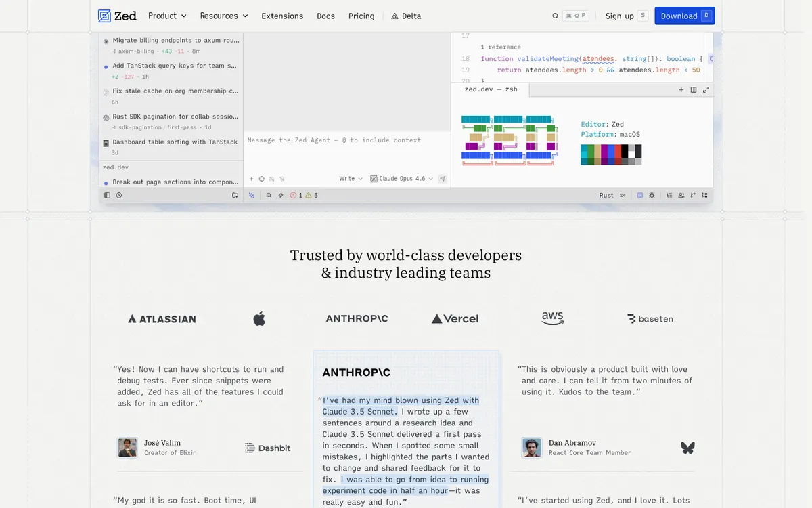The width and height of the screenshot is (812, 508).
Task: Toggle the agent panel sparkle icon in the status bar
Action: pyautogui.click(x=252, y=195)
